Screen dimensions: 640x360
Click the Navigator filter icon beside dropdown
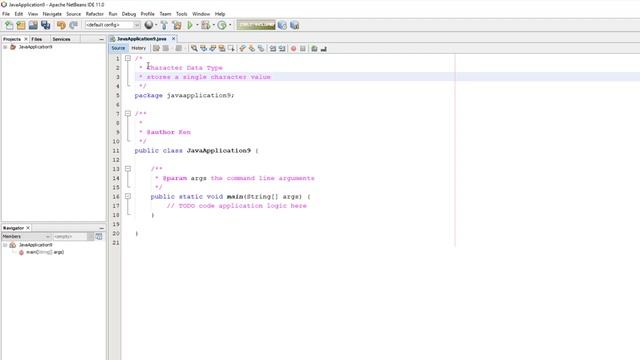tap(99, 236)
